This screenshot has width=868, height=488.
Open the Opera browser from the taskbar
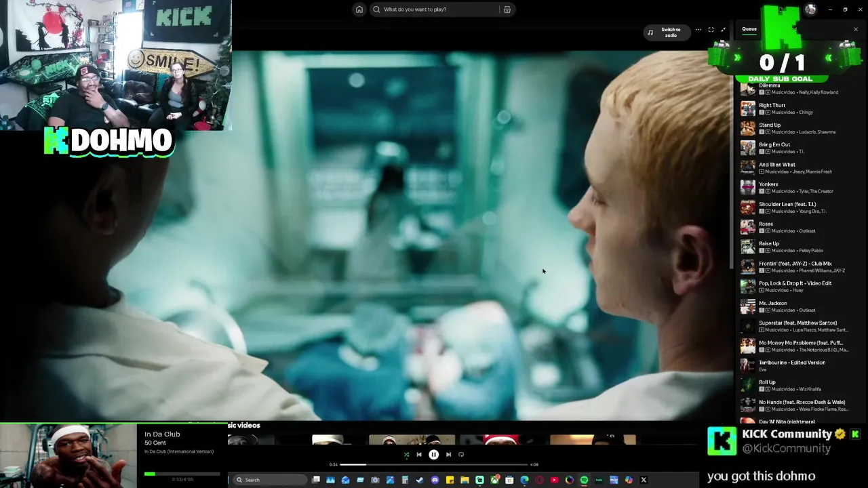tap(539, 480)
